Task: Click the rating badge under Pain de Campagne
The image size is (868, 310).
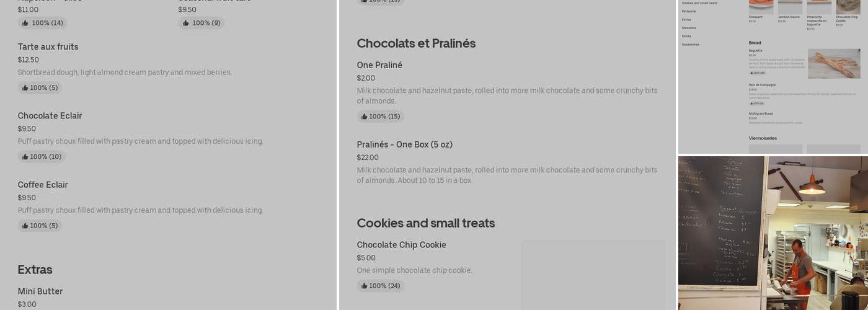Action: 757,104
